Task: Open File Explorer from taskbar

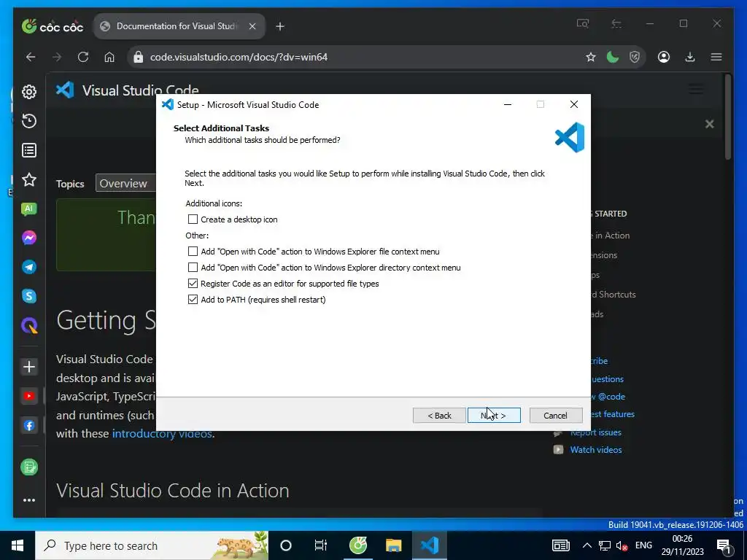Action: coord(393,545)
